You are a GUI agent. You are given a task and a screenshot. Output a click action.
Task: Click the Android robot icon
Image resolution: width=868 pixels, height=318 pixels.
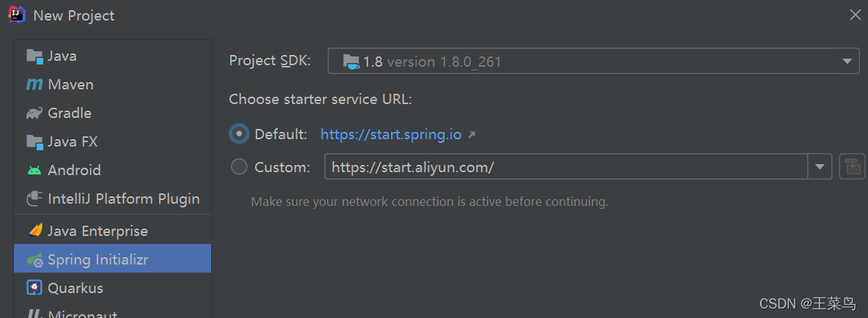(34, 170)
